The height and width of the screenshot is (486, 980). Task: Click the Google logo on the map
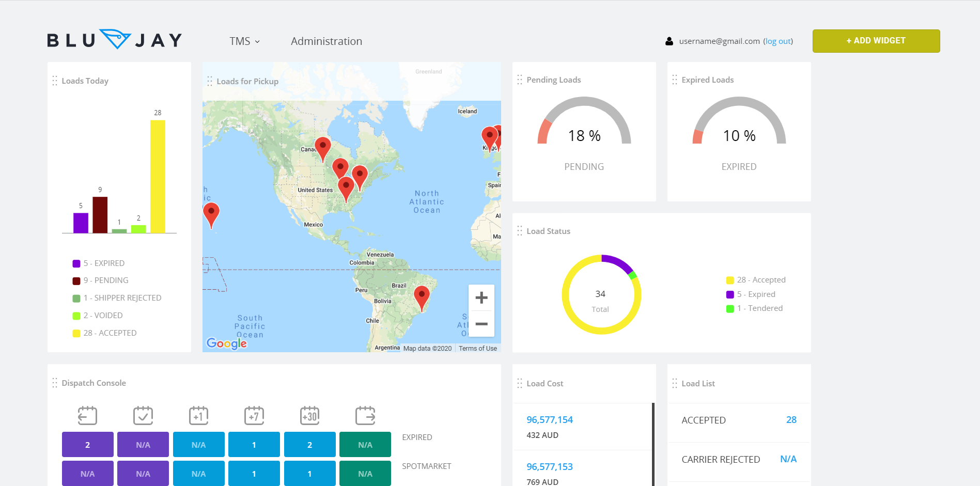click(227, 343)
